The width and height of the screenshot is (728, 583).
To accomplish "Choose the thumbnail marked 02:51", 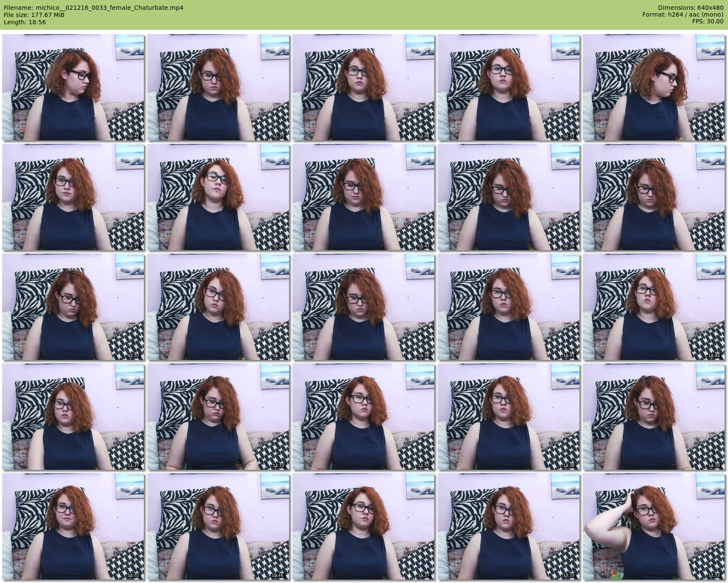I will [509, 87].
